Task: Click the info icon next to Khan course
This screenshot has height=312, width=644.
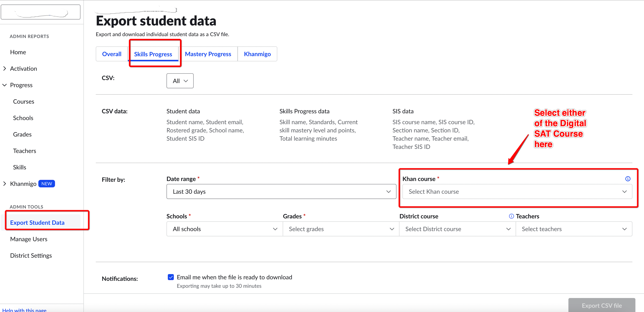Action: (x=627, y=179)
